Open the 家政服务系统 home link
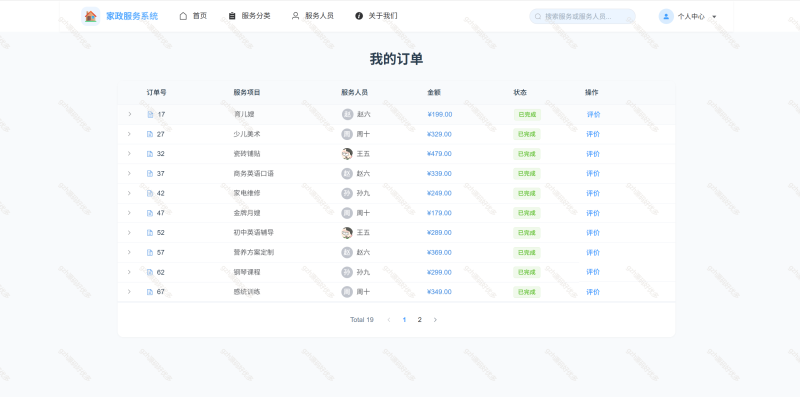Viewport: 800px width, 397px height. coord(132,16)
